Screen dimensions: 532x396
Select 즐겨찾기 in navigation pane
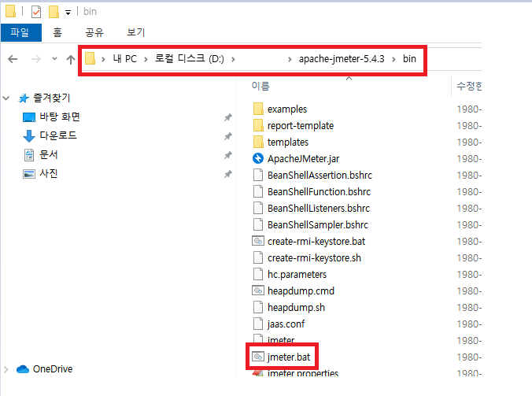tap(52, 98)
